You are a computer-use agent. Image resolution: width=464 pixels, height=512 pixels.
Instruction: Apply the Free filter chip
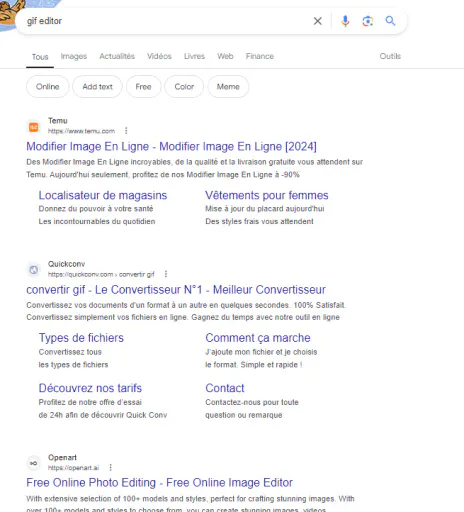pos(143,87)
